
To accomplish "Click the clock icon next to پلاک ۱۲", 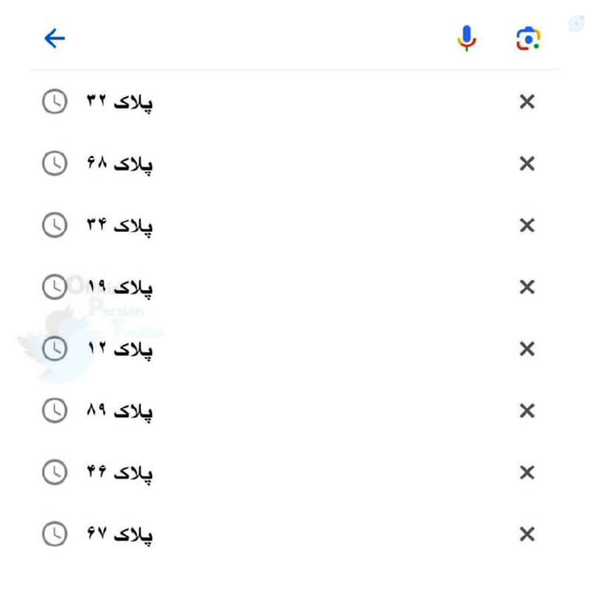I will [54, 348].
